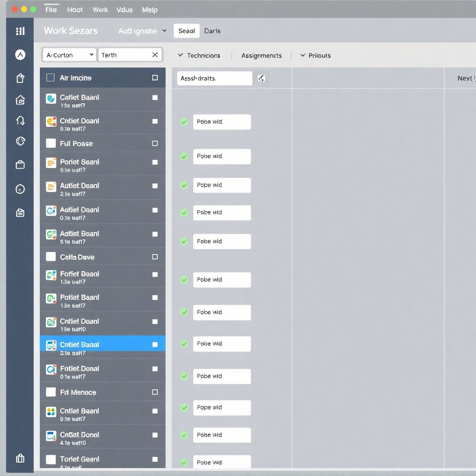Click the Adtiet Beanl row icon
The width and height of the screenshot is (476, 476).
51,235
